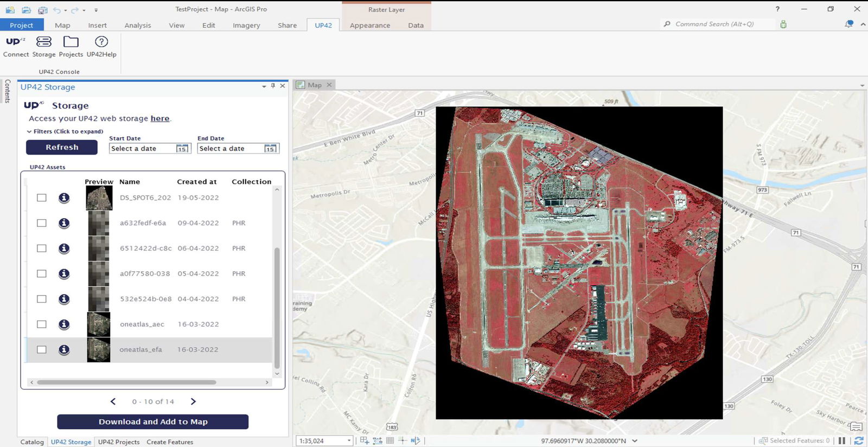
Task: Check the 6512422d-c8c asset checkbox
Action: tap(42, 248)
